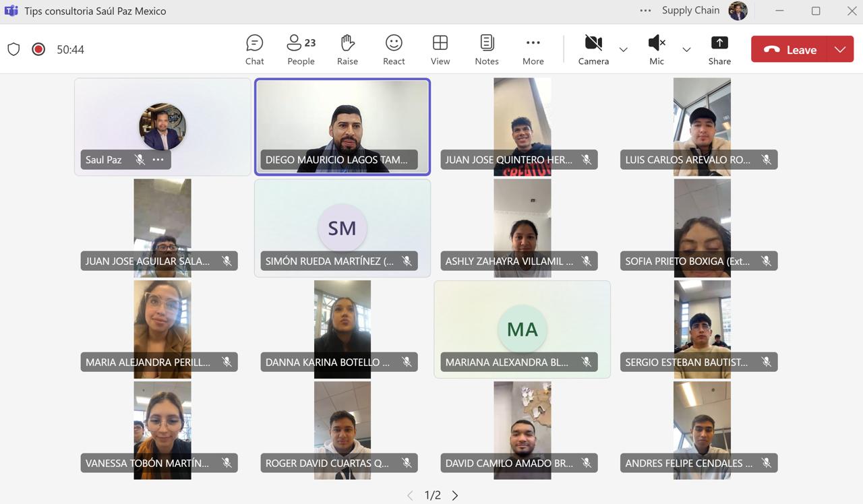Image resolution: width=863 pixels, height=504 pixels.
Task: Open meeting Notes
Action: [486, 50]
